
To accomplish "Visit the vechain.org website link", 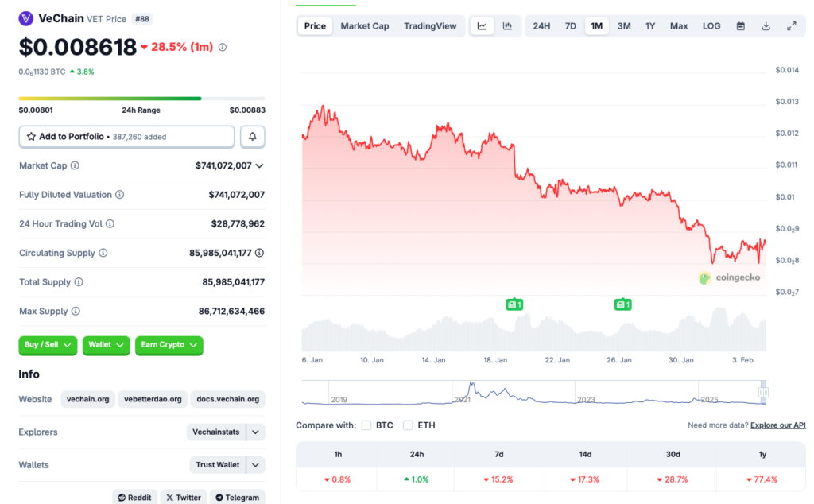I will coord(87,399).
